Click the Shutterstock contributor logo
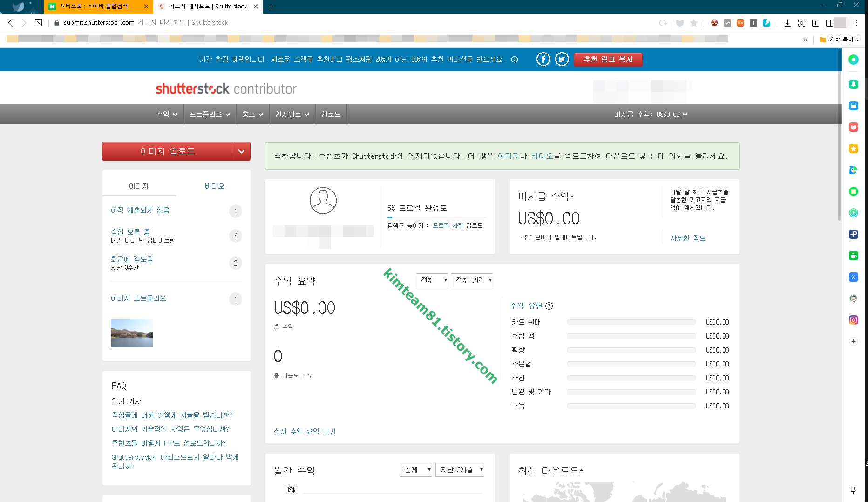 (226, 88)
